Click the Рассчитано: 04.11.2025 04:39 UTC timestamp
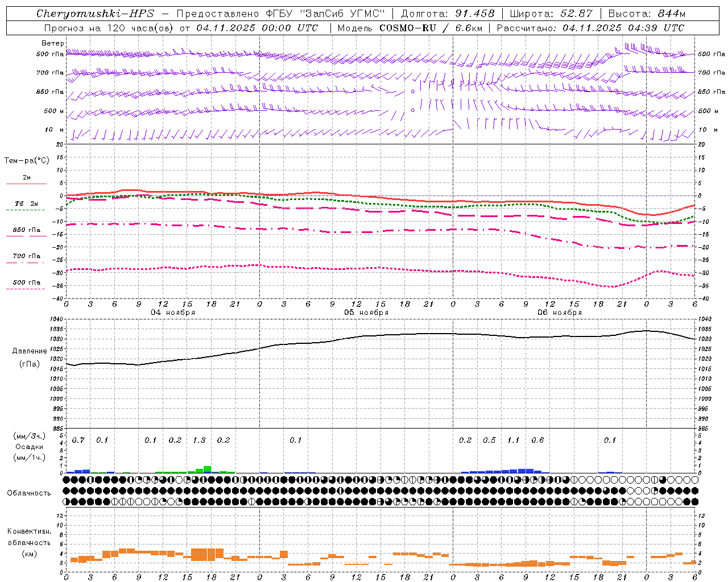 tap(590, 28)
